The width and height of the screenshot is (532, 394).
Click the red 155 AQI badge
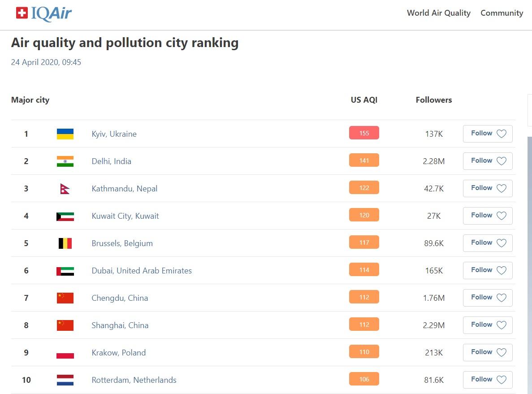tap(364, 133)
